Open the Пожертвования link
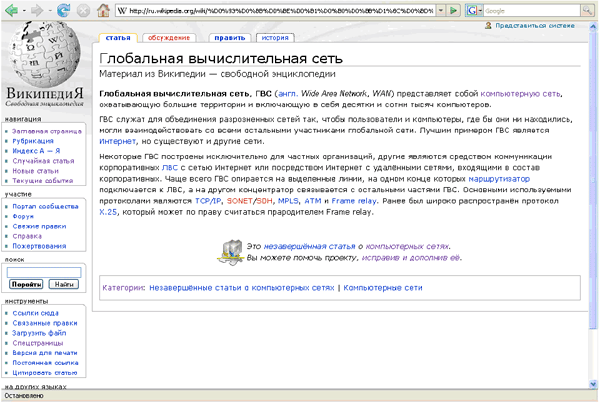Screen dimensions: 600x403 (39, 246)
